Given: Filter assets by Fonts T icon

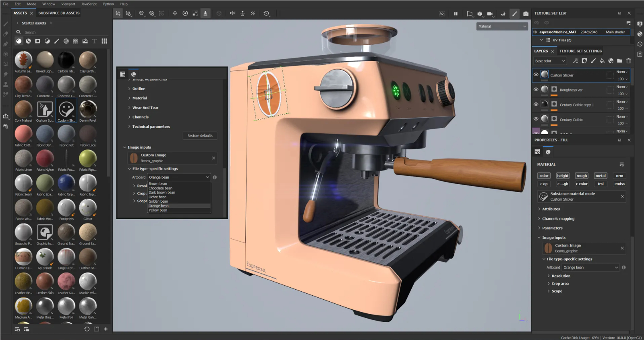Looking at the screenshot, I should click(x=94, y=41).
